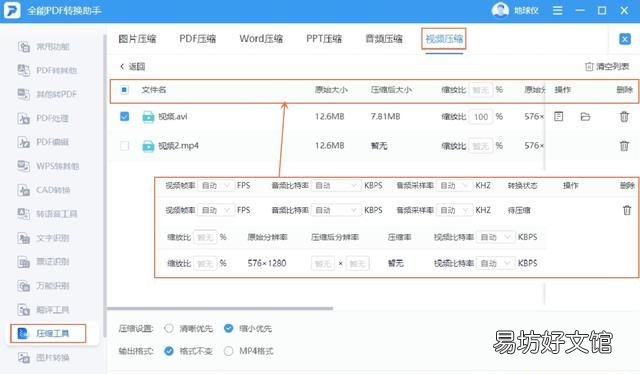Switch to the 图片压缩 tab

[137, 39]
